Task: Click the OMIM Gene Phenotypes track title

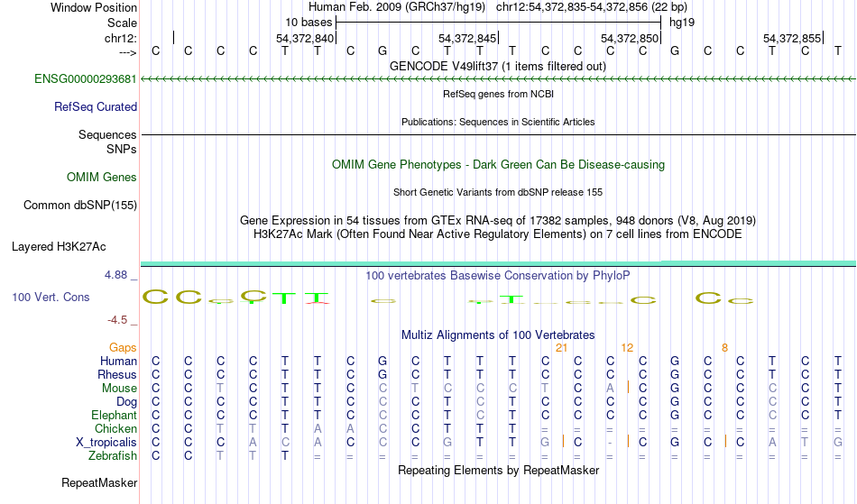Action: tap(498, 164)
